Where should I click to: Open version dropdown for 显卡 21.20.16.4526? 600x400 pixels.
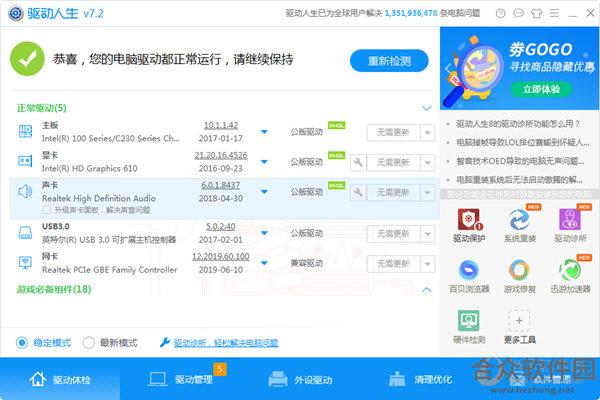click(x=264, y=162)
